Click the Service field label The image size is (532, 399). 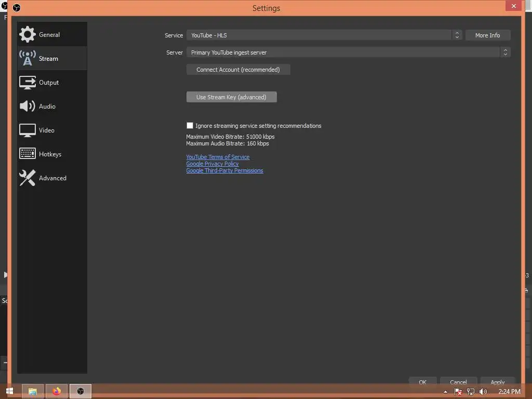coord(174,35)
